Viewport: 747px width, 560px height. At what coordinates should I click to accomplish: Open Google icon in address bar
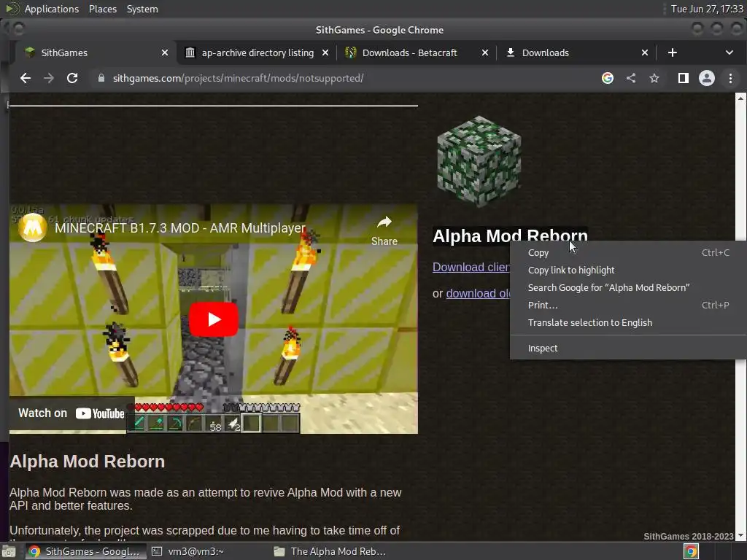(x=608, y=78)
